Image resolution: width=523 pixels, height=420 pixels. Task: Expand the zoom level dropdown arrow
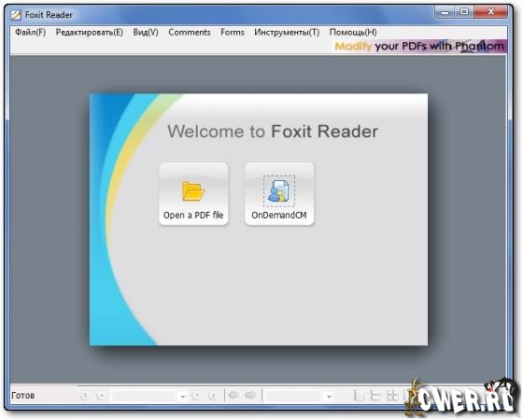click(329, 397)
